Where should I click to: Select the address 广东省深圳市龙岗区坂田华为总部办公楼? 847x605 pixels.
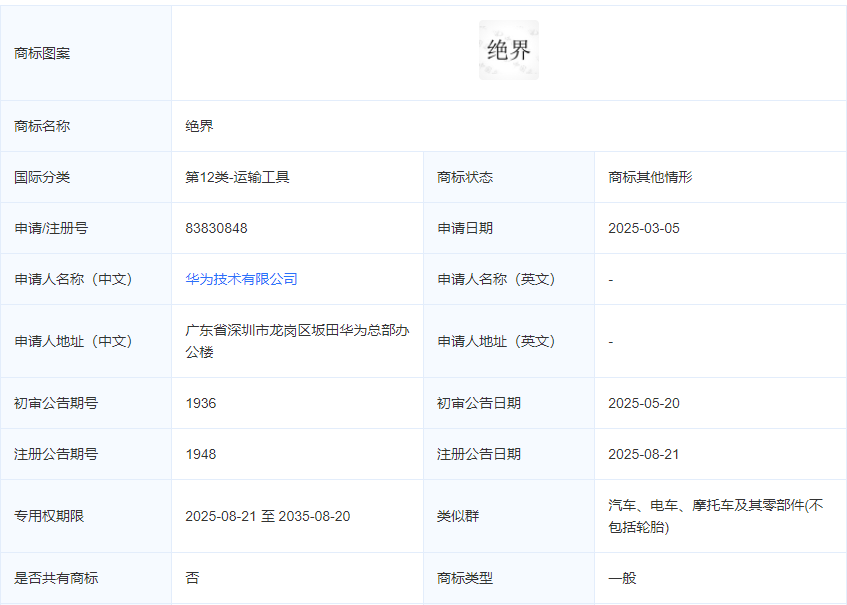coord(297,341)
